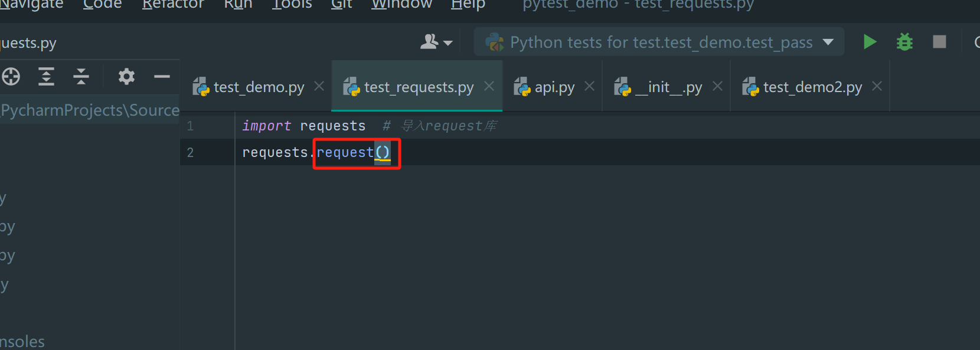Open the Refactor menu
The height and width of the screenshot is (350, 980).
173,5
